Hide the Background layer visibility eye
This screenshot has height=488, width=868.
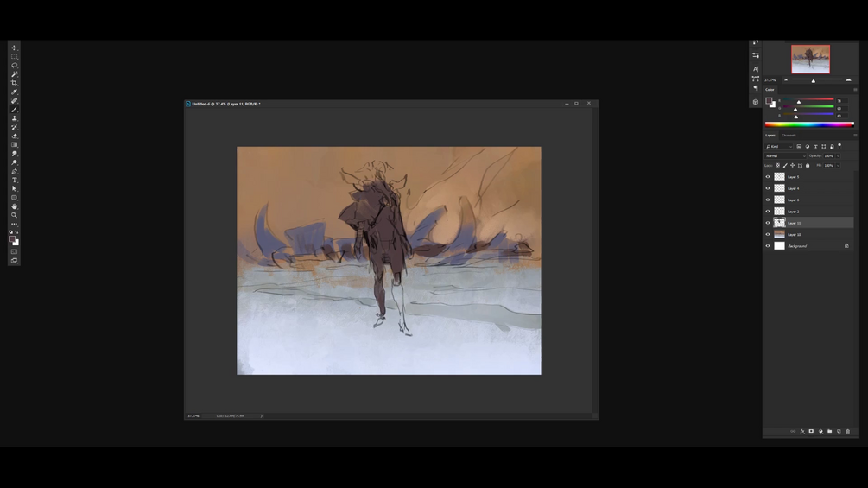768,246
